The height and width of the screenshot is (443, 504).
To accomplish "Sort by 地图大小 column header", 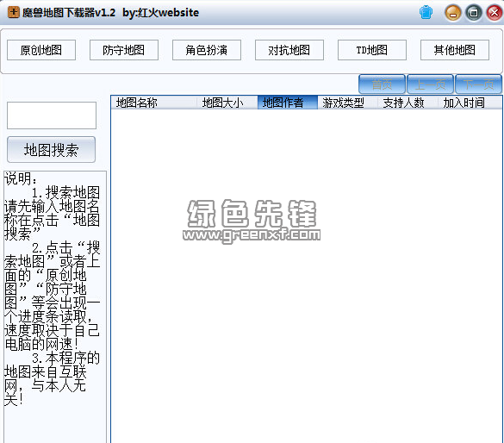I will click(x=227, y=103).
